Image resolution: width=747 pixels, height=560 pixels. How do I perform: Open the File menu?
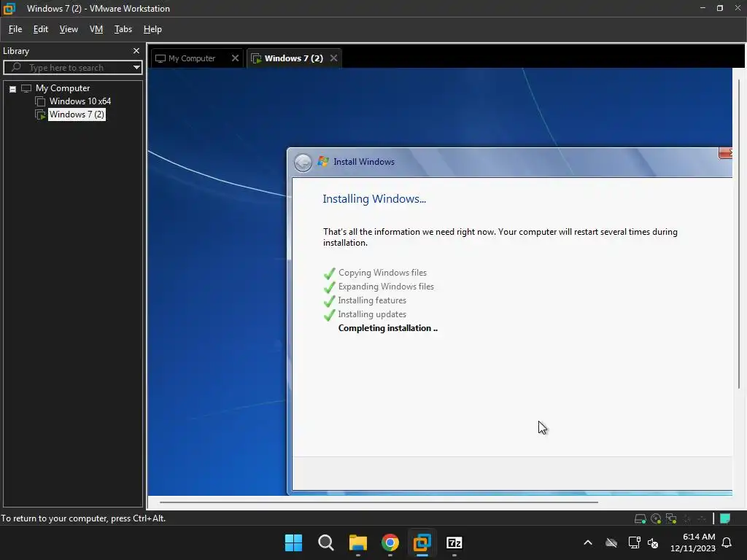15,29
